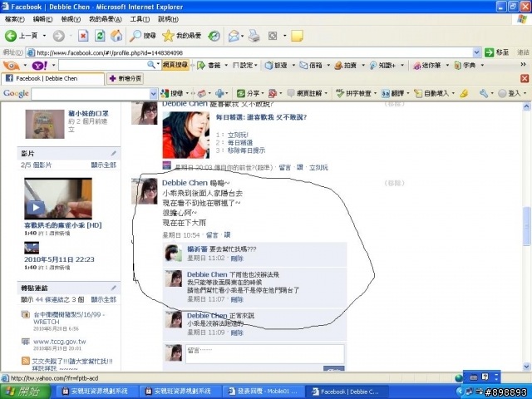The image size is (532, 399).
Task: Click the Go (移至) green arrow button
Action: (497, 52)
